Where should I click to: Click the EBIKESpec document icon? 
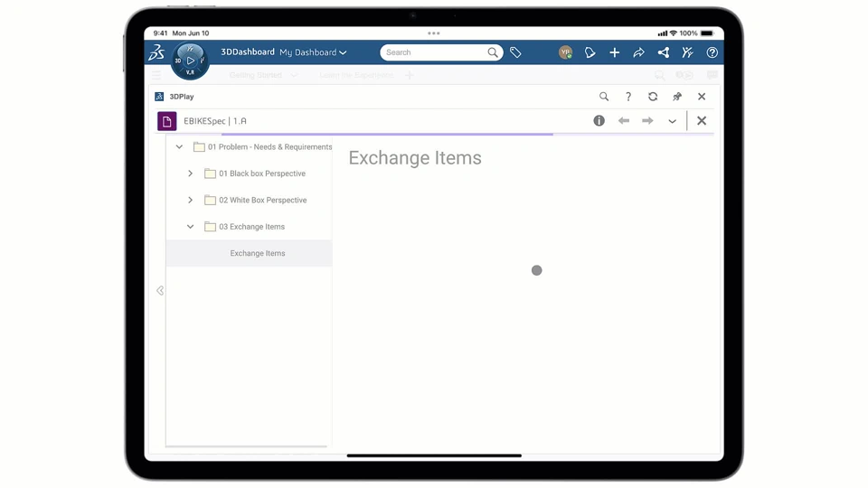click(166, 120)
